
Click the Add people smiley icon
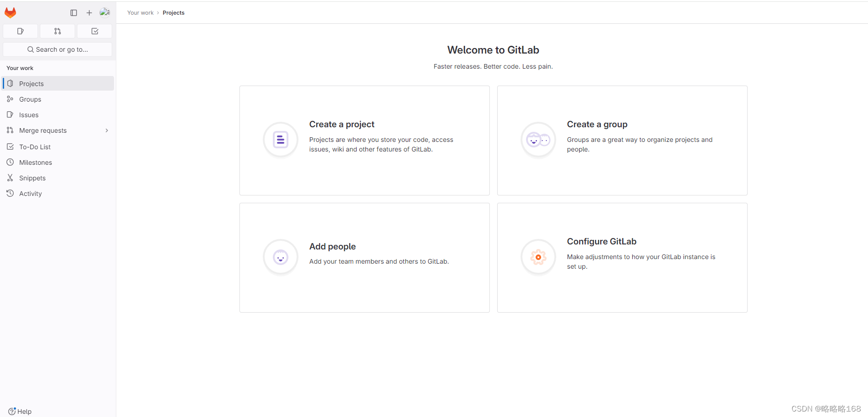coord(281,257)
